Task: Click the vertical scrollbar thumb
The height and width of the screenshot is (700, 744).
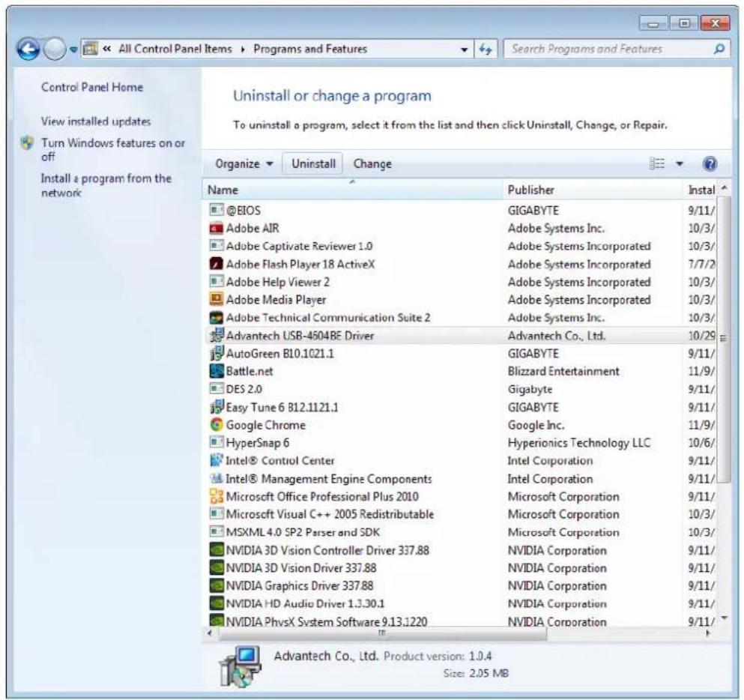Action: point(724,340)
